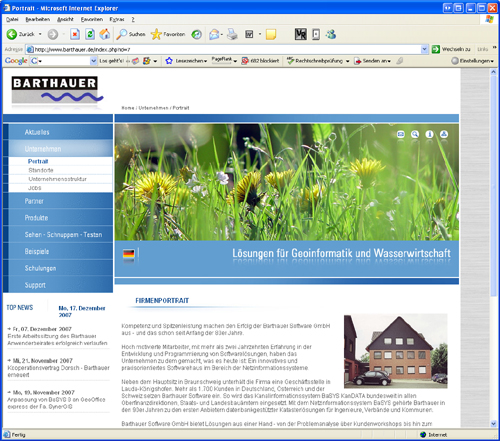Go to the browser Home icon
The width and height of the screenshot is (500, 441).
(105, 34)
